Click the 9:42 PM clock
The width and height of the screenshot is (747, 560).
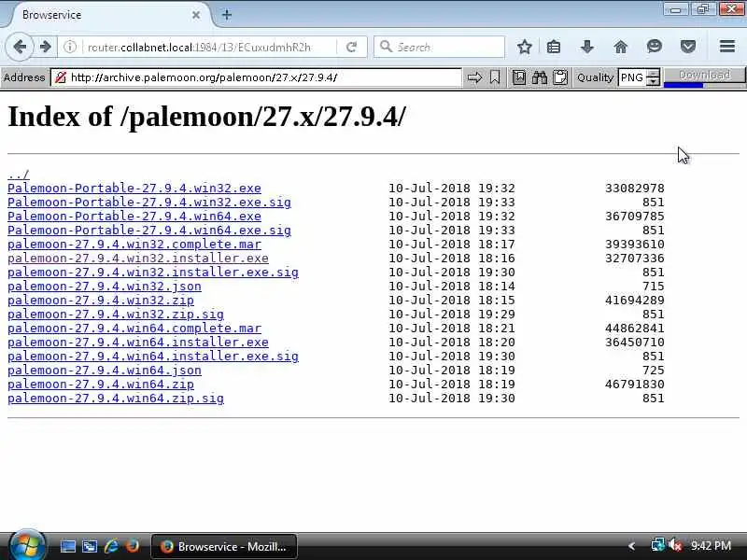click(x=711, y=546)
